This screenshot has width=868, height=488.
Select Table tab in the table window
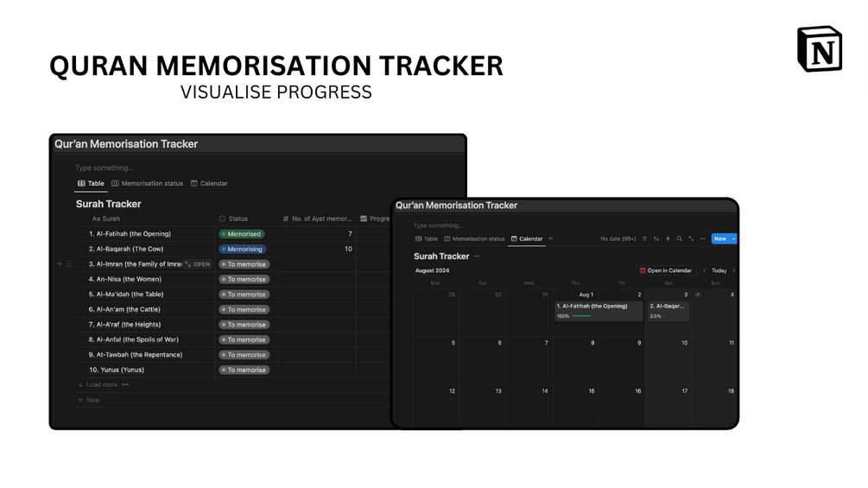pyautogui.click(x=91, y=184)
